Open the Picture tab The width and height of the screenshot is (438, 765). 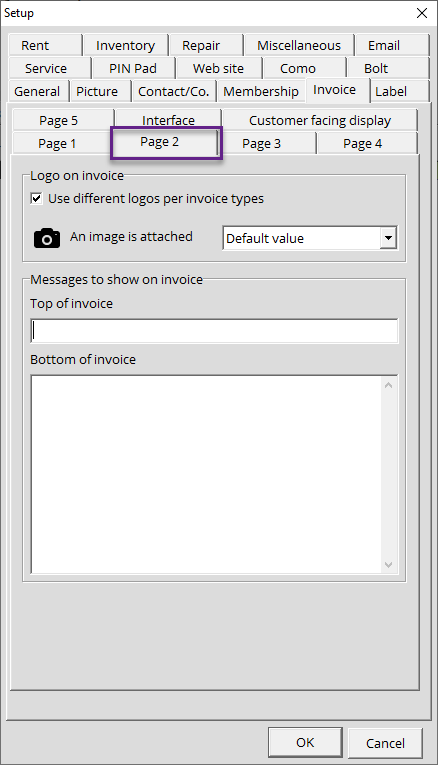pyautogui.click(x=100, y=91)
